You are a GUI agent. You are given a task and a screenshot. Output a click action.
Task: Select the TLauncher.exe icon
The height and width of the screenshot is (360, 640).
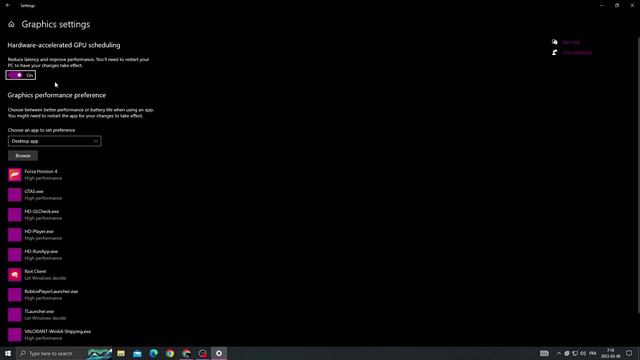click(x=15, y=315)
